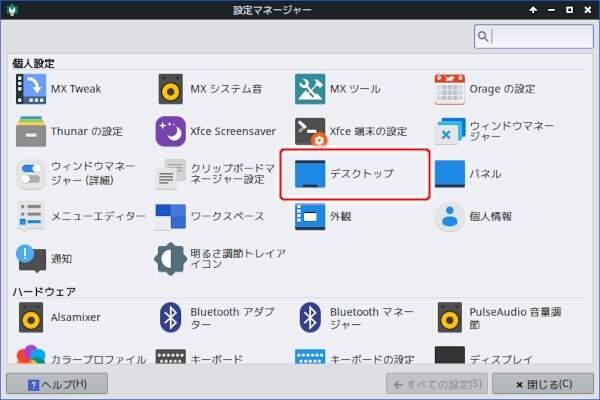Screen dimensions: 600x400
Task: Open Orage の設定 calendar icon
Action: tap(450, 89)
